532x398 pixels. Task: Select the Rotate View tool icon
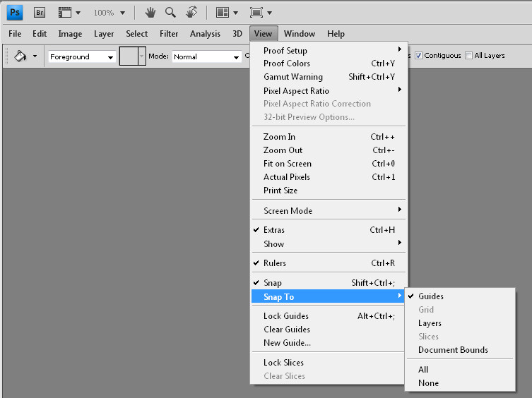191,13
